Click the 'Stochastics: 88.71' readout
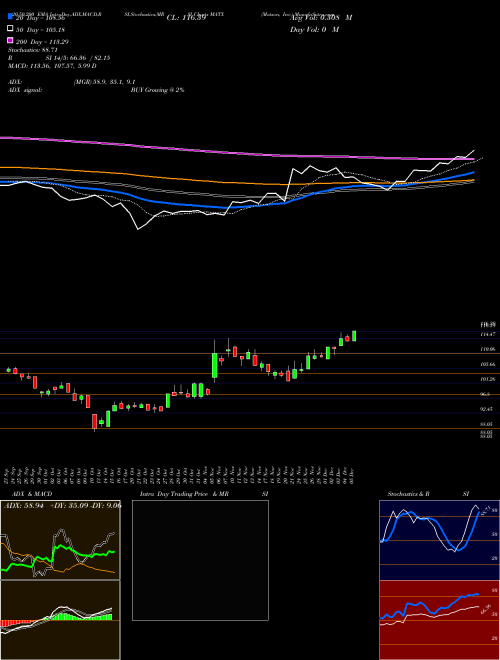Image resolution: width=500 pixels, height=660 pixels. pyautogui.click(x=32, y=50)
